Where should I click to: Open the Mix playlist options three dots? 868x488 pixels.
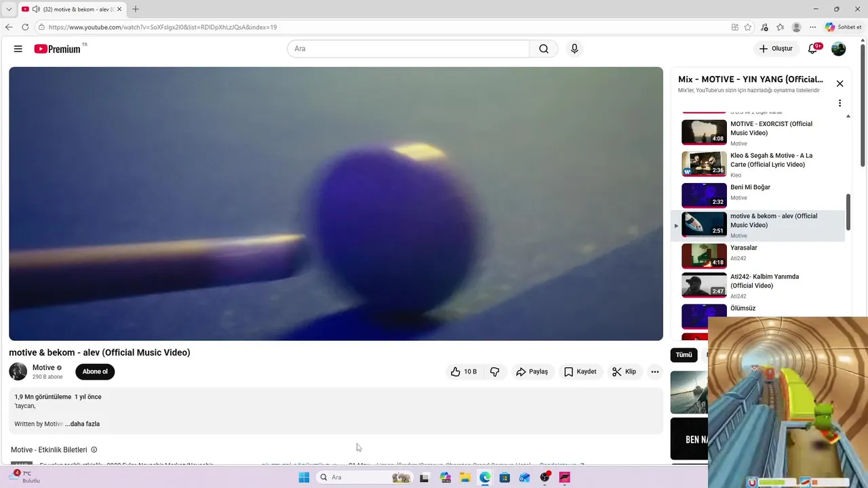(x=840, y=103)
